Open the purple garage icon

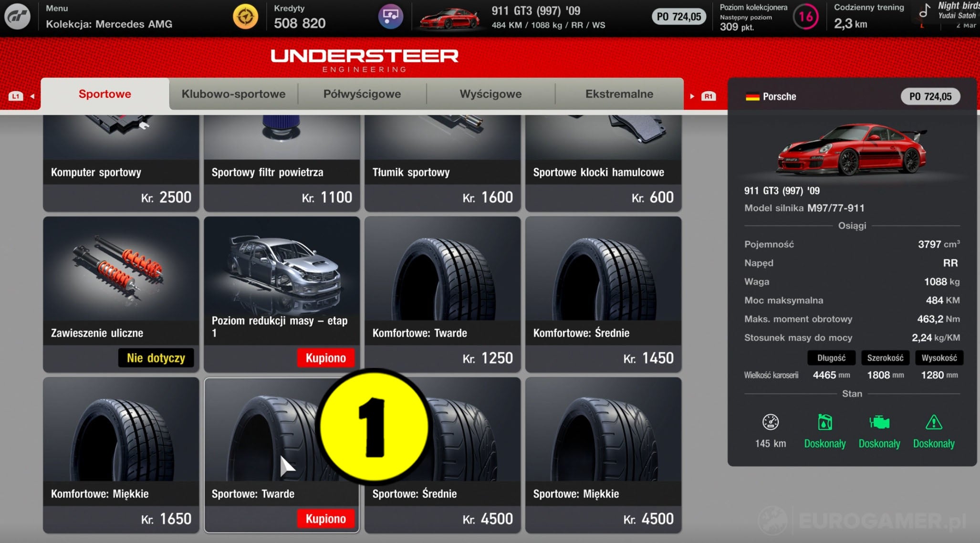391,17
